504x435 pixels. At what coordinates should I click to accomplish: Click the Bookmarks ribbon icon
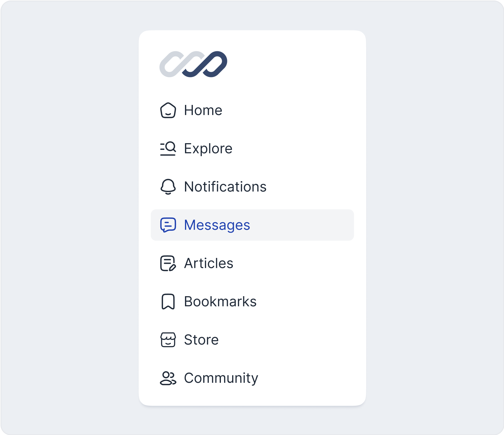(x=168, y=302)
